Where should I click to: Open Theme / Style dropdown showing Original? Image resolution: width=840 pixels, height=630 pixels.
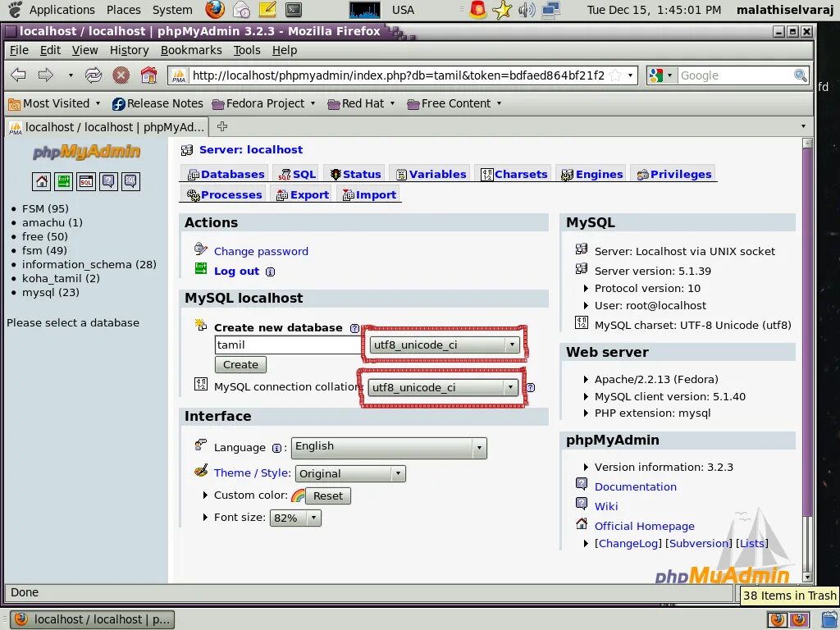point(350,473)
